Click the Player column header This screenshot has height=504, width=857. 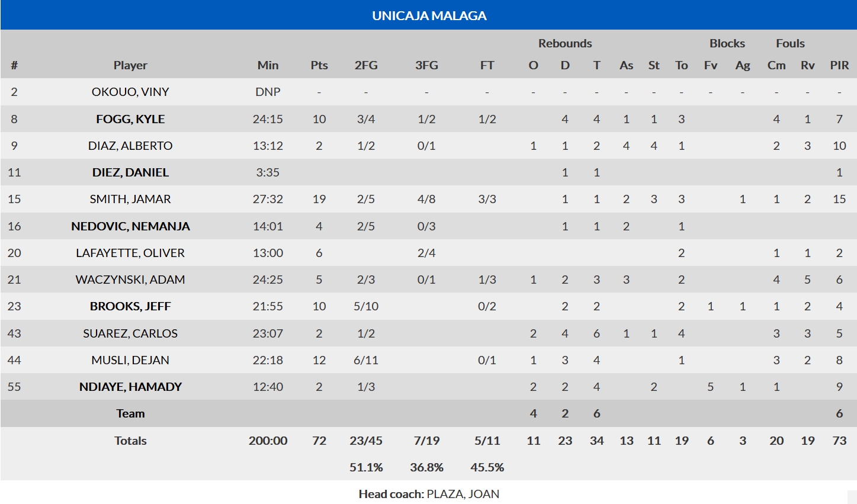(130, 65)
